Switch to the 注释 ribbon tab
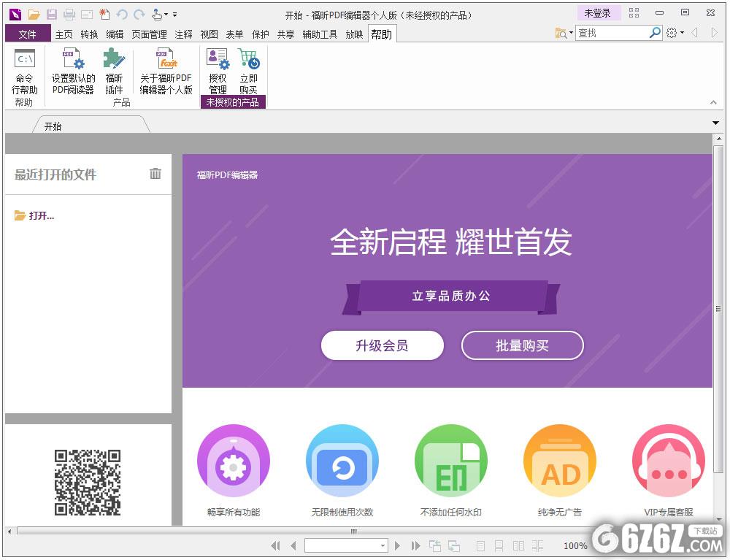730x560 pixels. [x=183, y=34]
